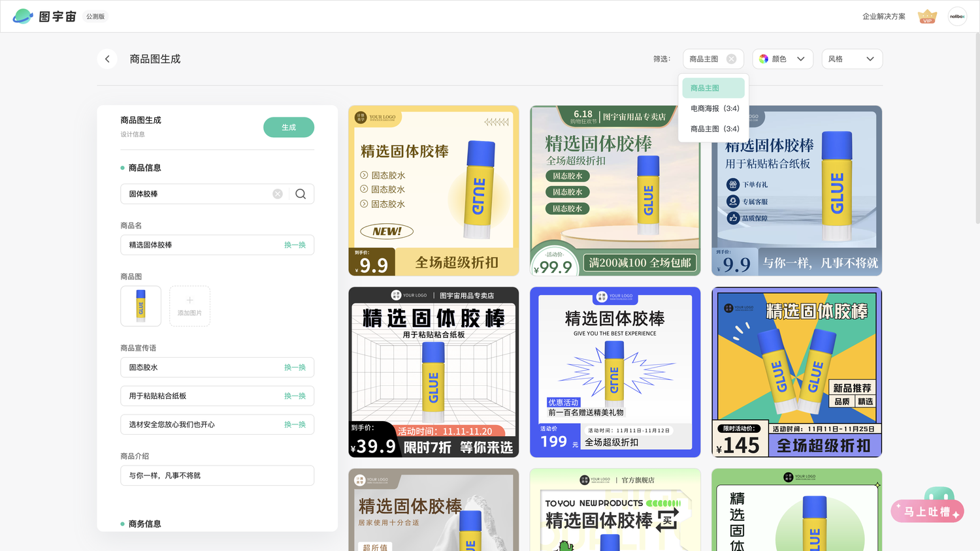
Task: Open the blue 199 优惠活动 template
Action: tap(615, 372)
